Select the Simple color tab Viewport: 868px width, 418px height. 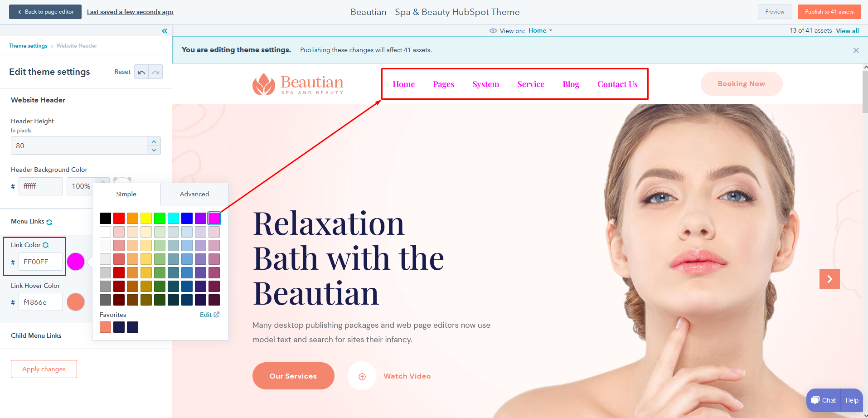(126, 194)
